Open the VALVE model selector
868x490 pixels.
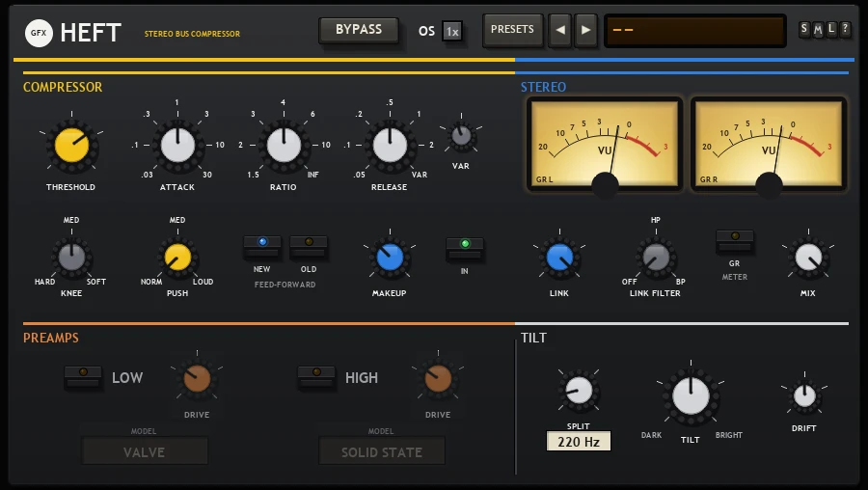(145, 451)
